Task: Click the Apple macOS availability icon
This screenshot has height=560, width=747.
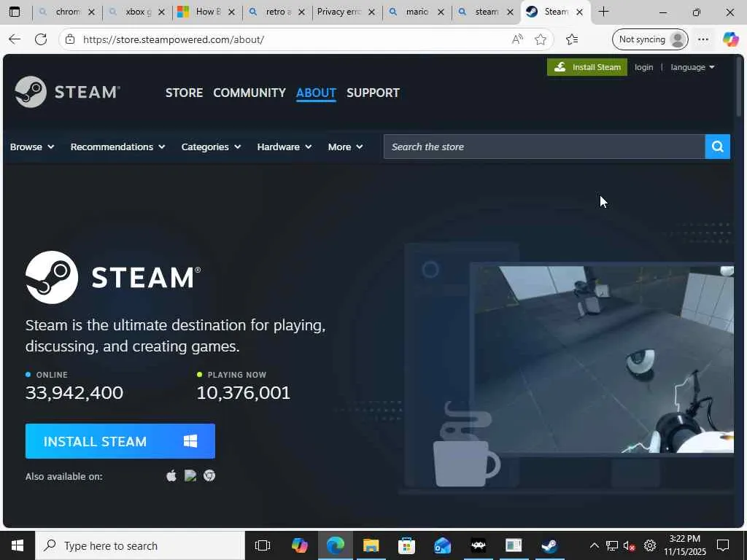Action: pos(171,475)
